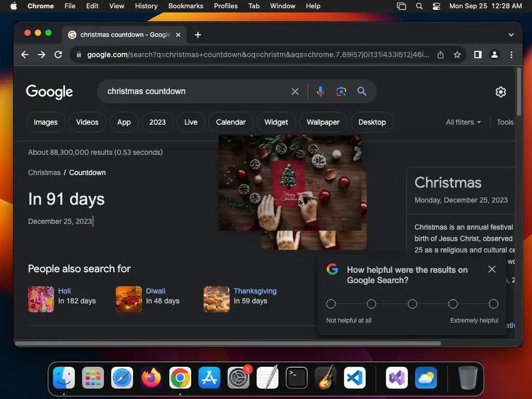Viewport: 532px width, 399px height.
Task: Open the Chrome profile icon
Action: 495,55
